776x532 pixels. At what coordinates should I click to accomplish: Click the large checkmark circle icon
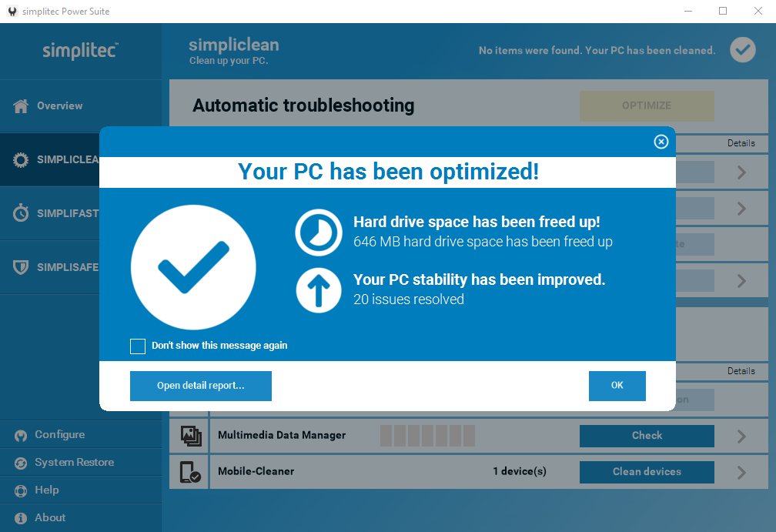[x=193, y=267]
